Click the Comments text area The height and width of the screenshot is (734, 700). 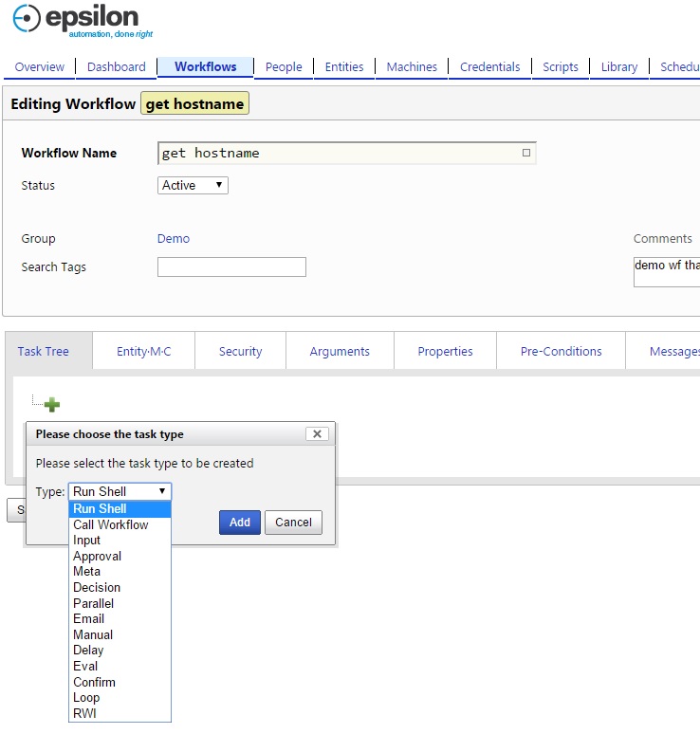click(666, 271)
